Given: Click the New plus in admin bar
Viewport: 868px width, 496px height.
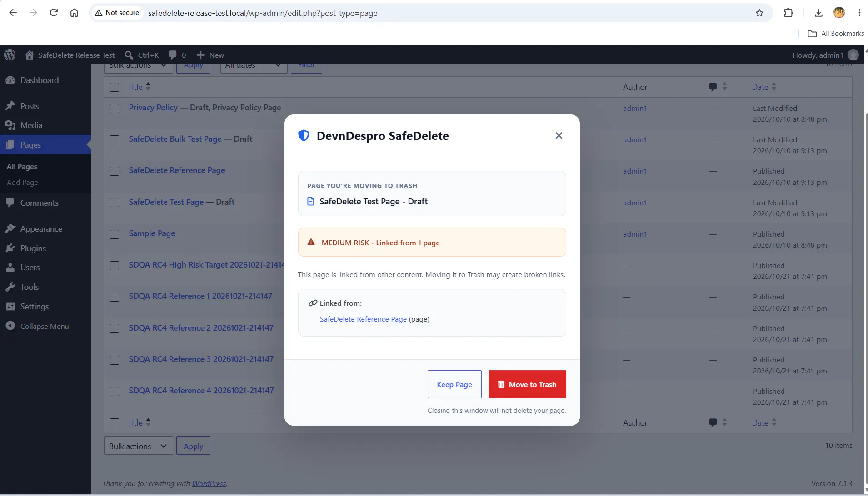Looking at the screenshot, I should coord(210,55).
